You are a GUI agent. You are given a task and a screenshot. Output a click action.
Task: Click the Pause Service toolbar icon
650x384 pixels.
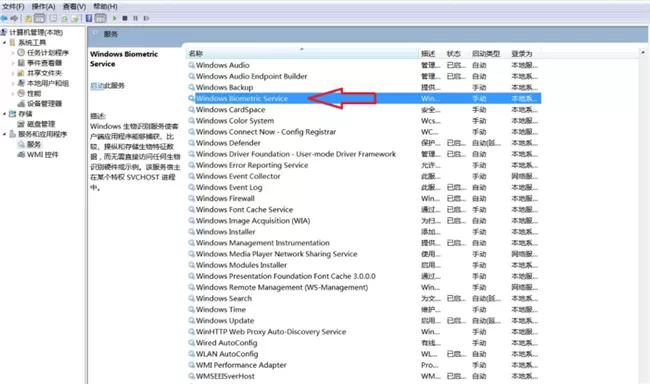point(136,18)
